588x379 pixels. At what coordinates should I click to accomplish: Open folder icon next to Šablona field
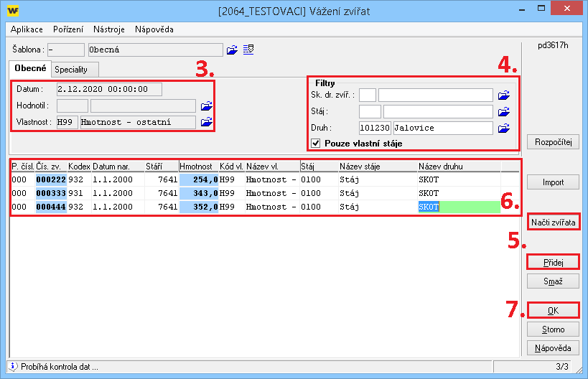tap(232, 50)
